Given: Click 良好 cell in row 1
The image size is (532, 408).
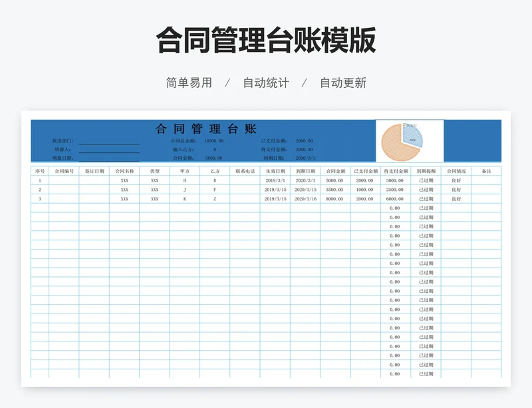Looking at the screenshot, I should coord(456,180).
